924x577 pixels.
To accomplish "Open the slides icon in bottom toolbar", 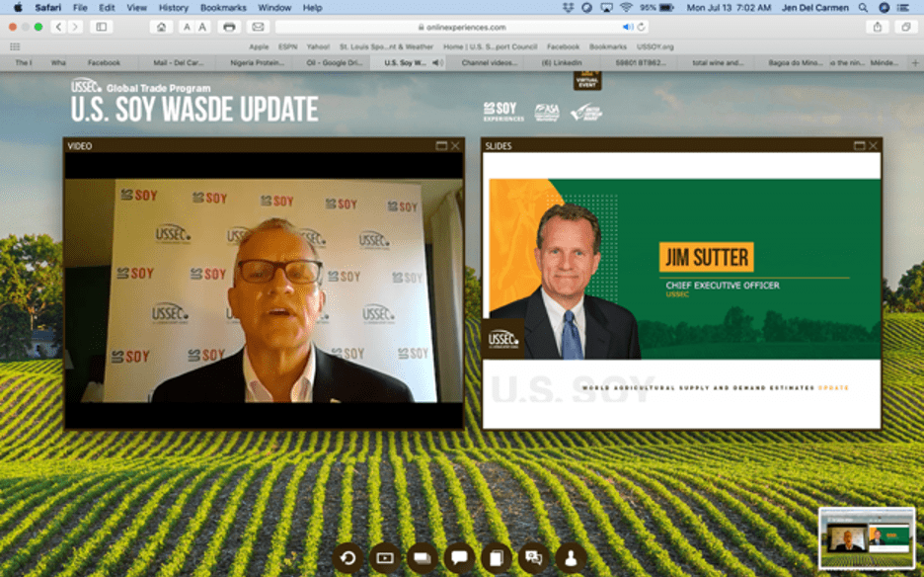I will pos(422,558).
